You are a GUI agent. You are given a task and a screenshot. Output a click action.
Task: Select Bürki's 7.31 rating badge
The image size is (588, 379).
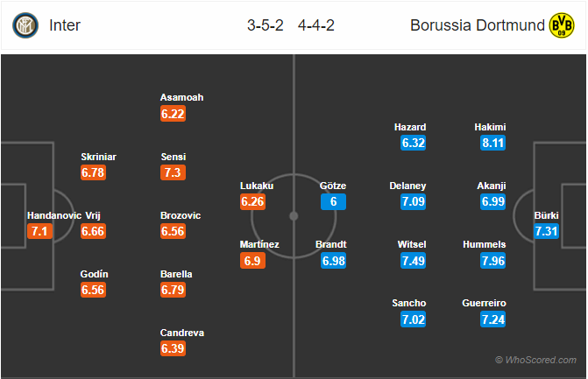pos(546,231)
